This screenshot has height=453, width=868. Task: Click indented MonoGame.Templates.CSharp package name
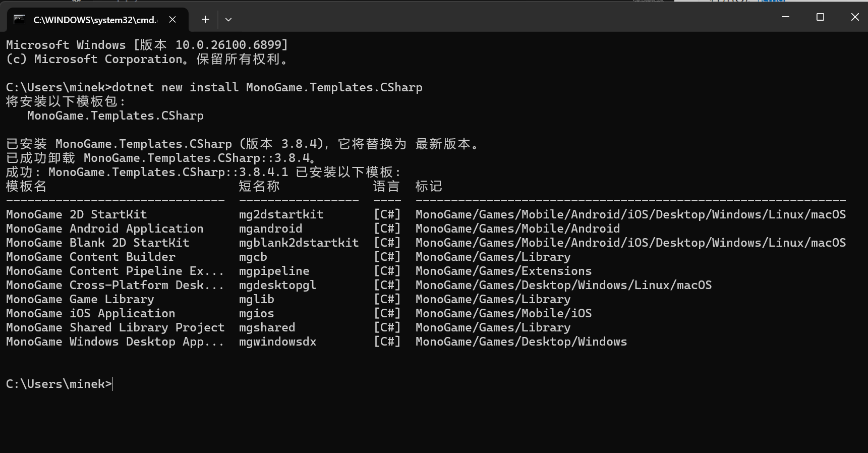coord(115,116)
